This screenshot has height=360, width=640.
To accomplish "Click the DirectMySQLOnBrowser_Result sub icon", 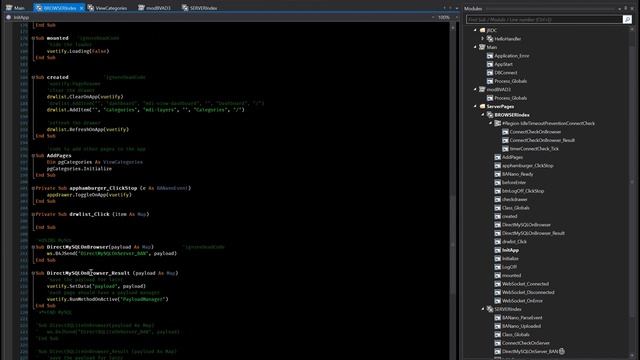I will click(x=498, y=233).
